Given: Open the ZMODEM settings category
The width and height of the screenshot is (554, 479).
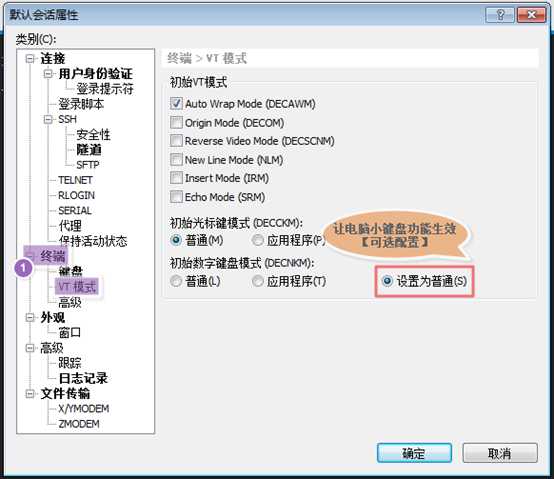Looking at the screenshot, I should [79, 424].
